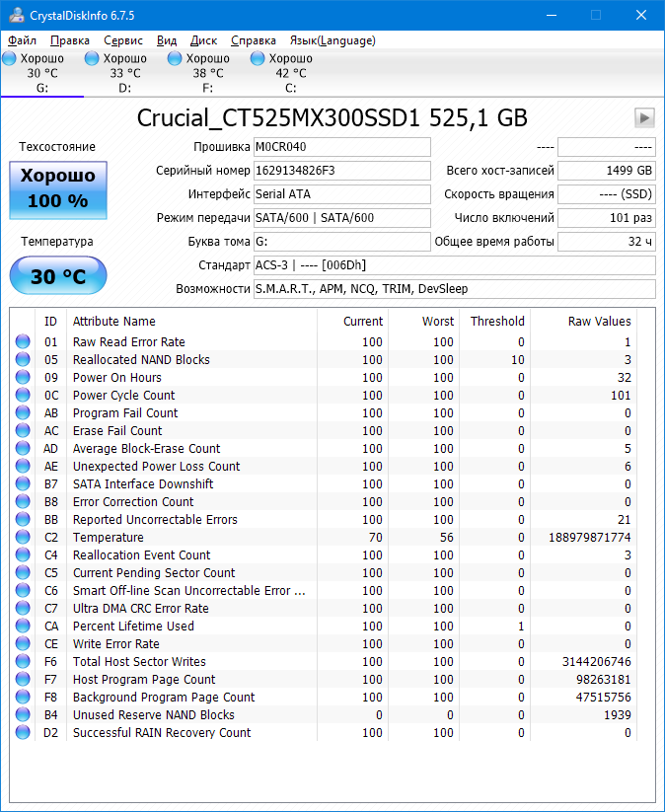Select the 'Temperature' attribute name
Image resolution: width=665 pixels, height=812 pixels.
pos(109,538)
